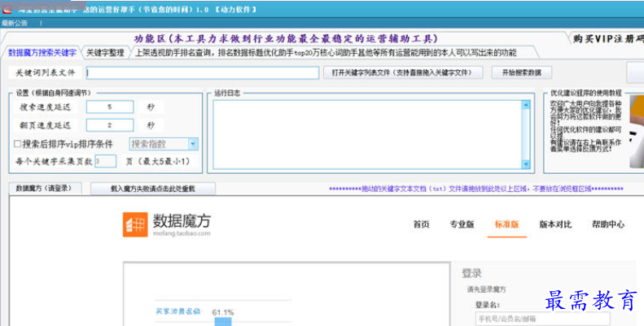Click the mofang.taobao.com text under logo

(182, 233)
